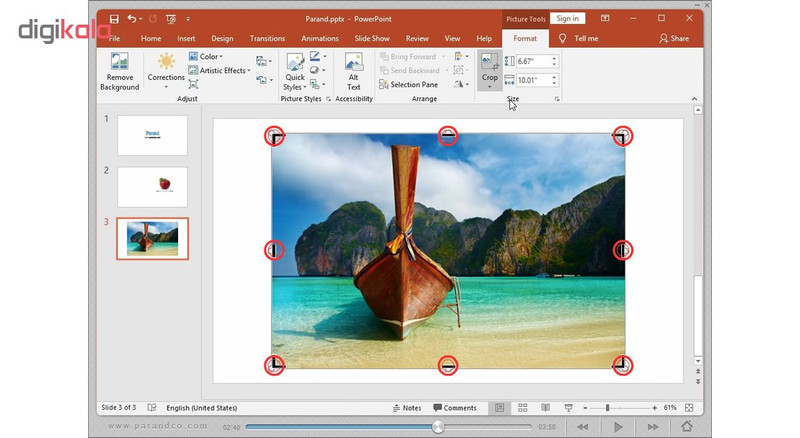Screen dimensions: 800x438
Task: Start Slide Show from the status bar
Action: (568, 408)
